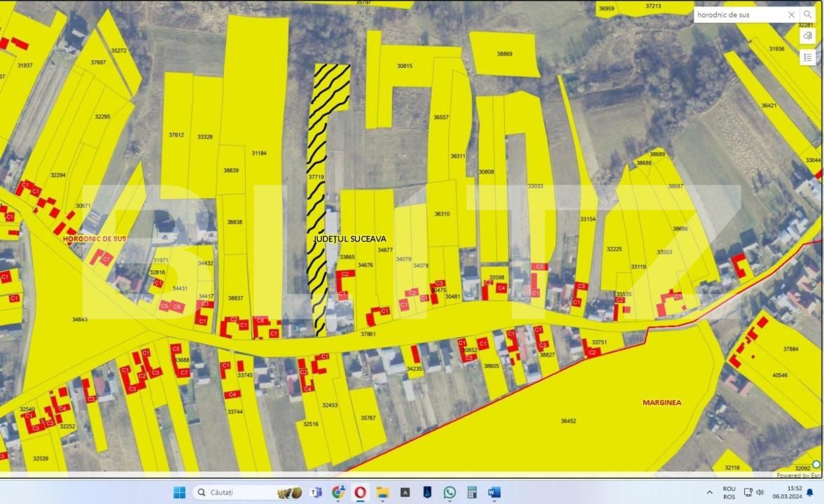Open the ROU keyboard language switcher

click(x=729, y=492)
